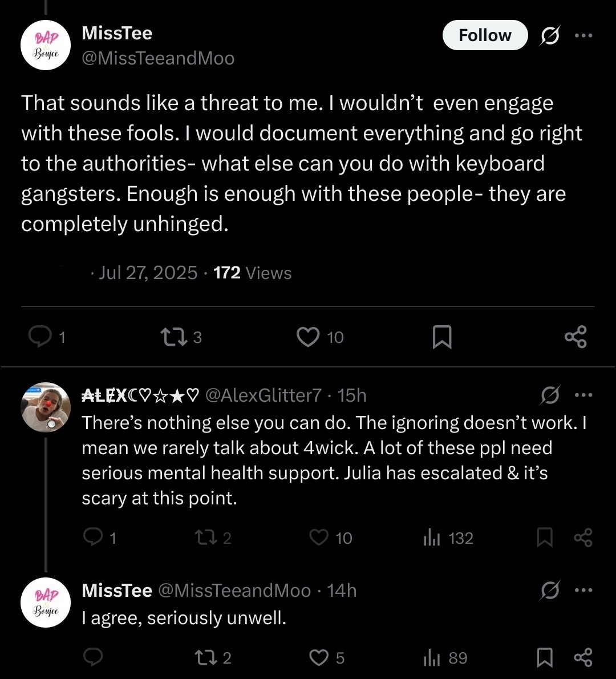Image resolution: width=616 pixels, height=679 pixels.
Task: Bookmark AlexGlitter7's reply
Action: coord(545,537)
